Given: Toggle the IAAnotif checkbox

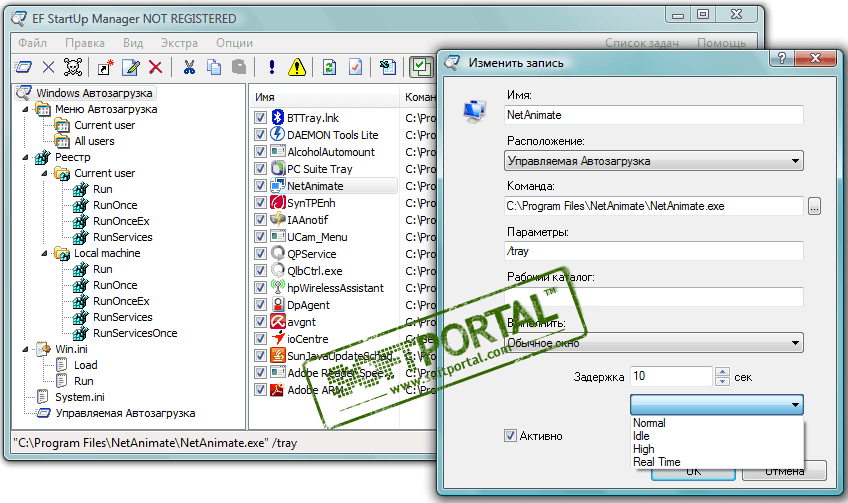Looking at the screenshot, I should [x=260, y=220].
